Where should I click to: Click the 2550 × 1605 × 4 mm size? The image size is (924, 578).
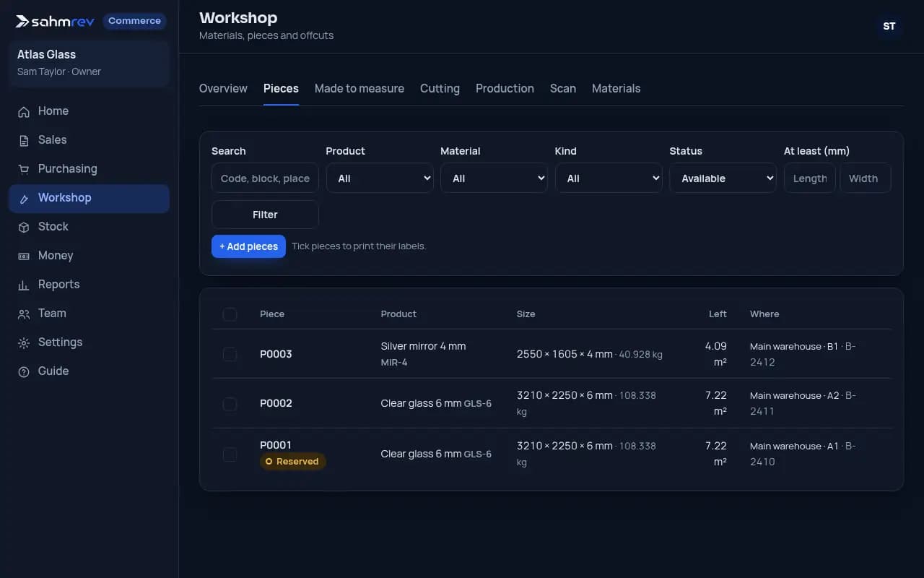565,354
